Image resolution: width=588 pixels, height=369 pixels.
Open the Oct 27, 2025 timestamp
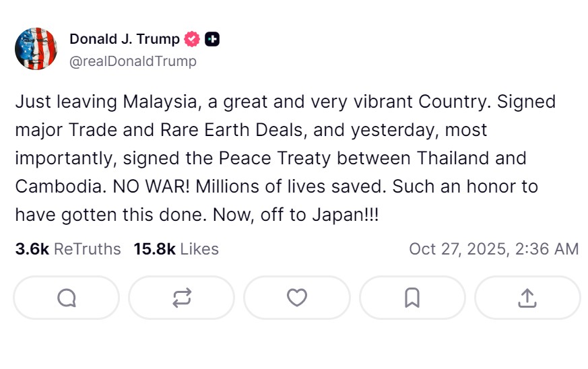click(494, 249)
